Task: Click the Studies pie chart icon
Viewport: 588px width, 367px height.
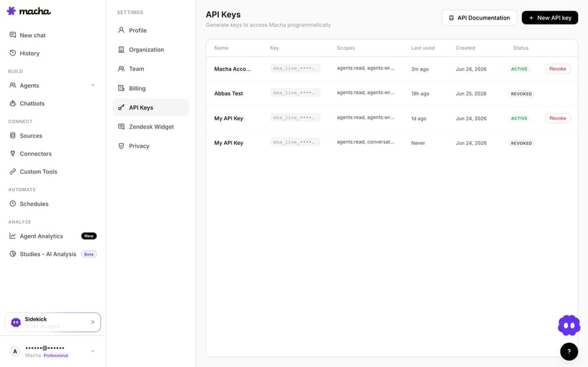Action: [13, 254]
